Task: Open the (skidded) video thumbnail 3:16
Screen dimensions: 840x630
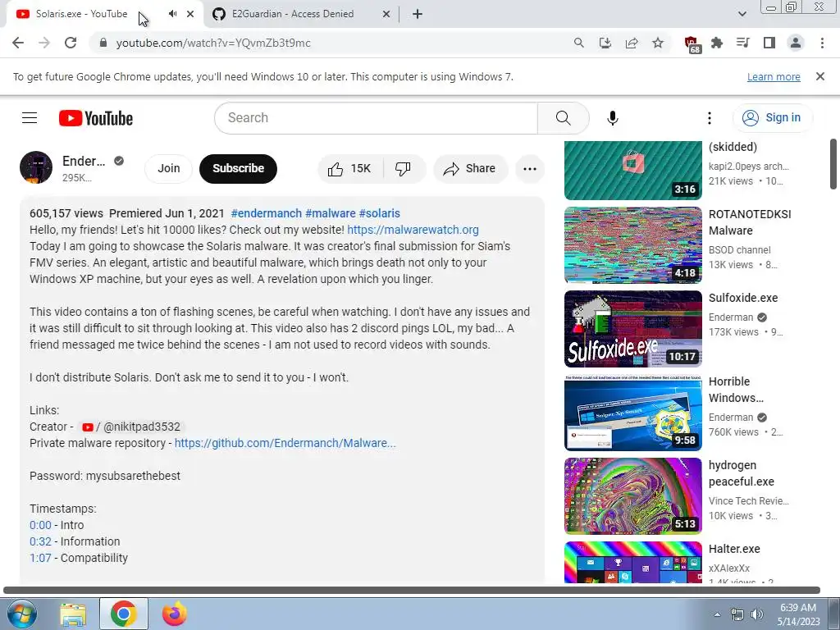Action: 632,171
